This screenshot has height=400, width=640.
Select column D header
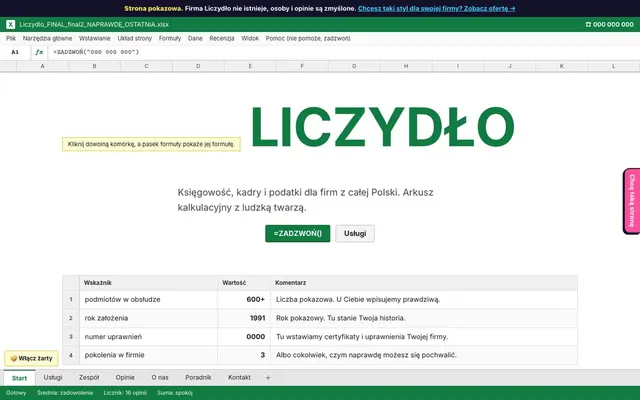click(x=198, y=66)
